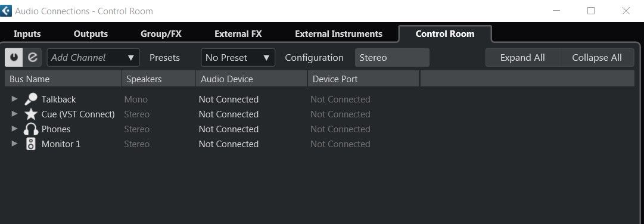
Task: Open the Add Channel dropdown
Action: [93, 58]
